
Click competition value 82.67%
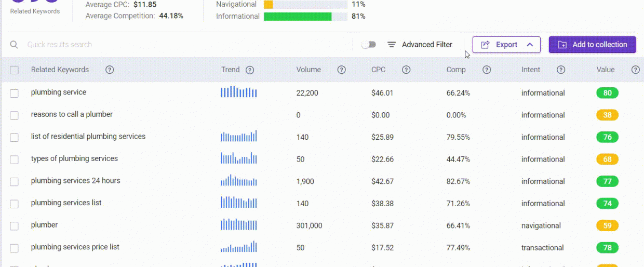(458, 182)
